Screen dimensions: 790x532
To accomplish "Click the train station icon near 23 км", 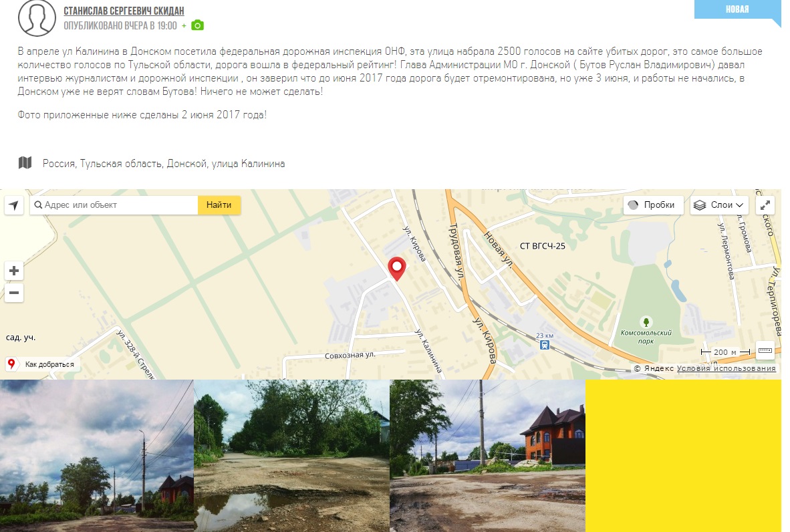I will tap(545, 345).
